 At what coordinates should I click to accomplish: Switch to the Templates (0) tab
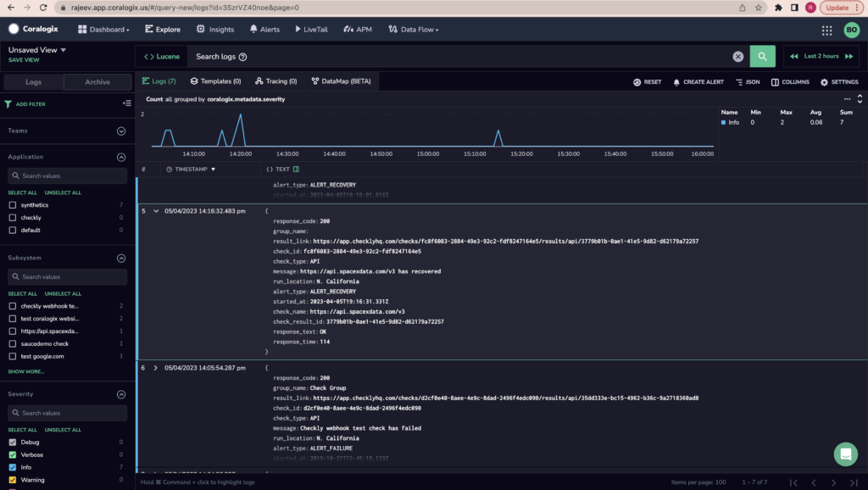(216, 81)
